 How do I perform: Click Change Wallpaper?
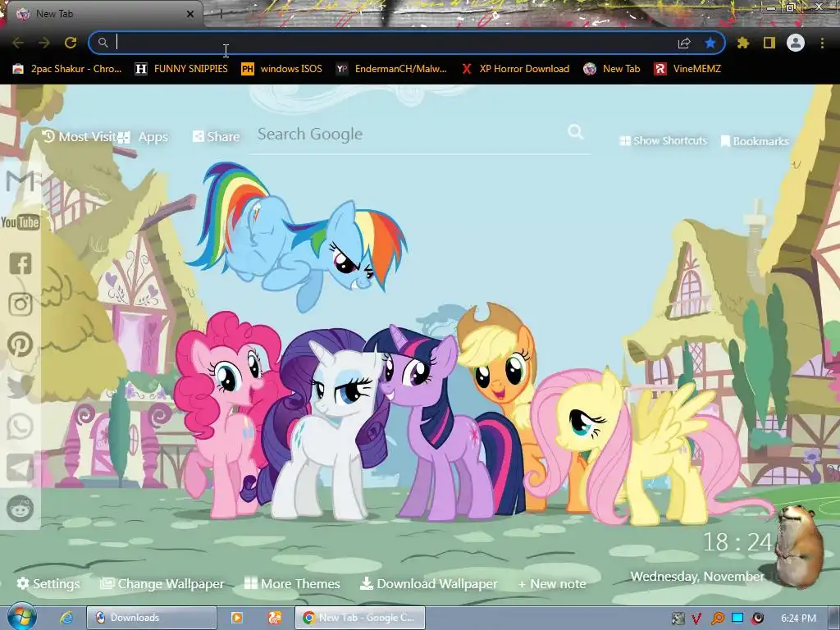point(162,584)
